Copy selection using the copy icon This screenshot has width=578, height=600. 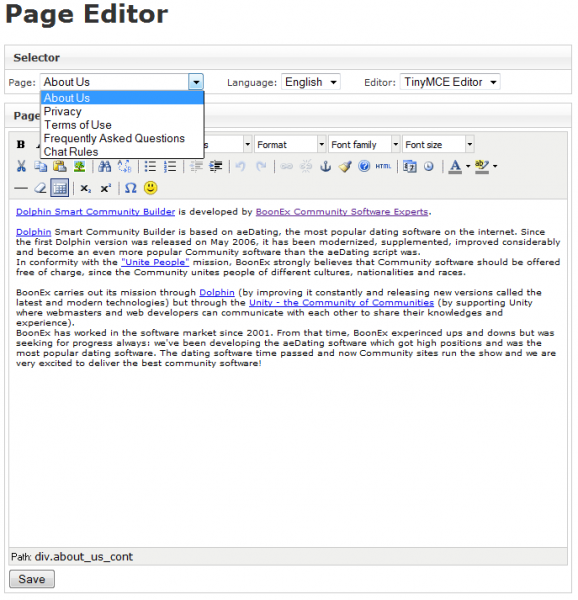(41, 166)
